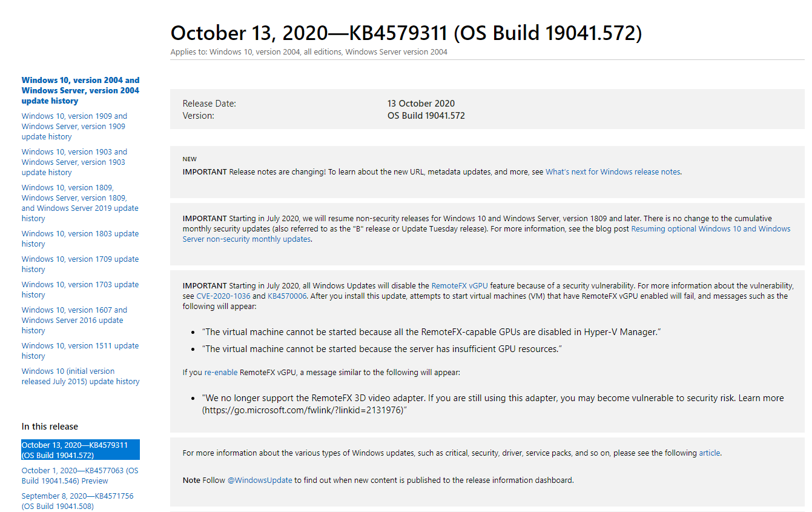Visit the @WindowsUpdate Twitter link
Viewport: 812px width, 512px height.
pyautogui.click(x=260, y=480)
